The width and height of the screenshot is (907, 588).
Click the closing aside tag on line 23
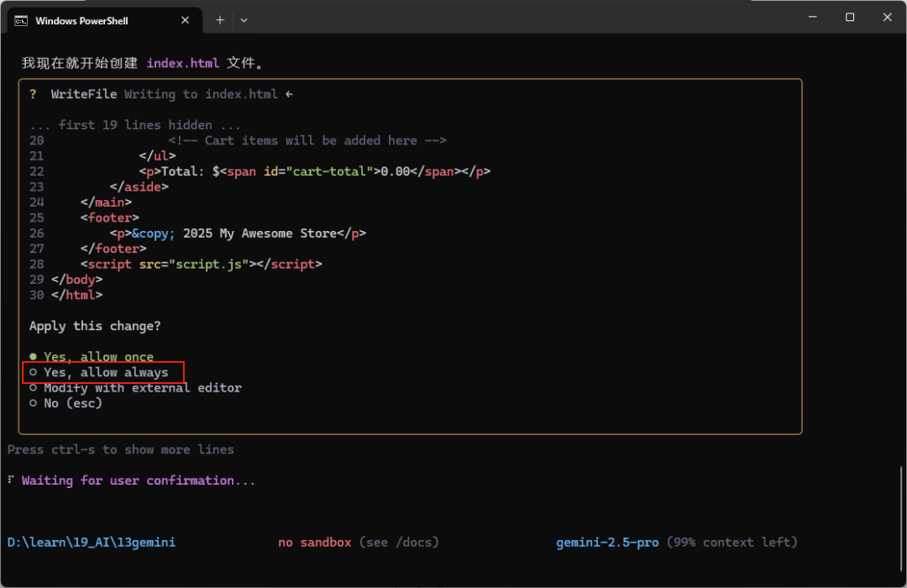139,187
